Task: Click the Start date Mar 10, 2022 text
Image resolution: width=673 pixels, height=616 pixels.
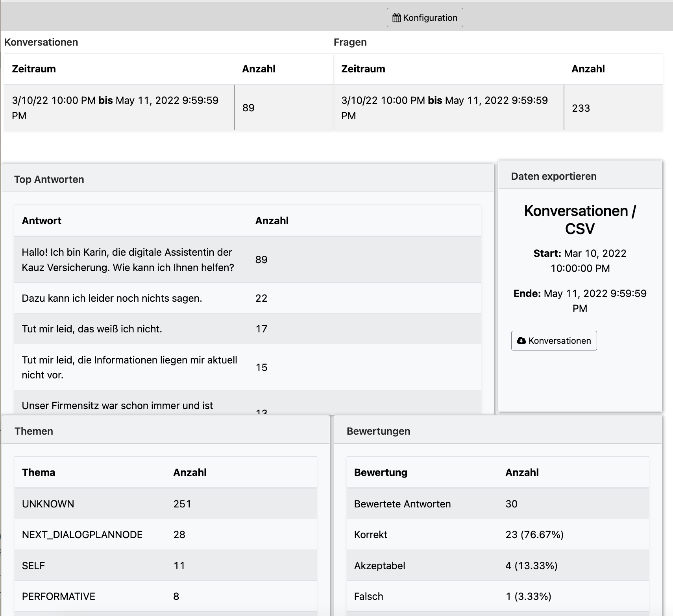Action: (x=580, y=261)
